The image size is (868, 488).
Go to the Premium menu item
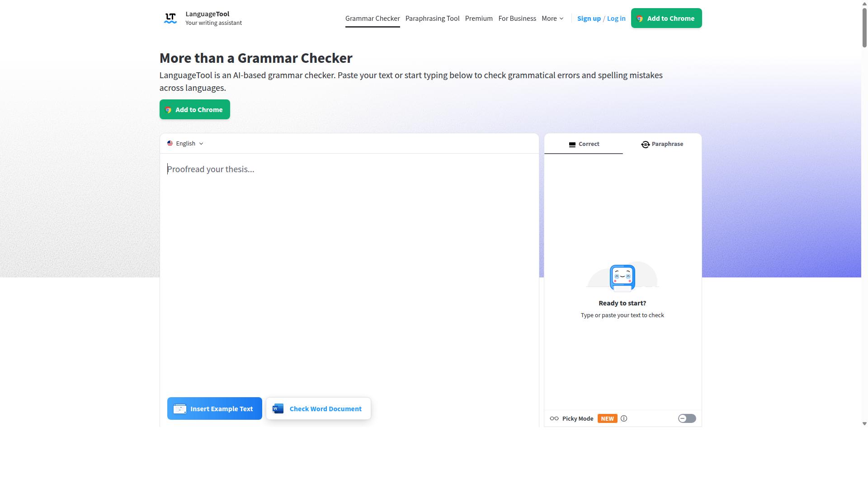479,19
